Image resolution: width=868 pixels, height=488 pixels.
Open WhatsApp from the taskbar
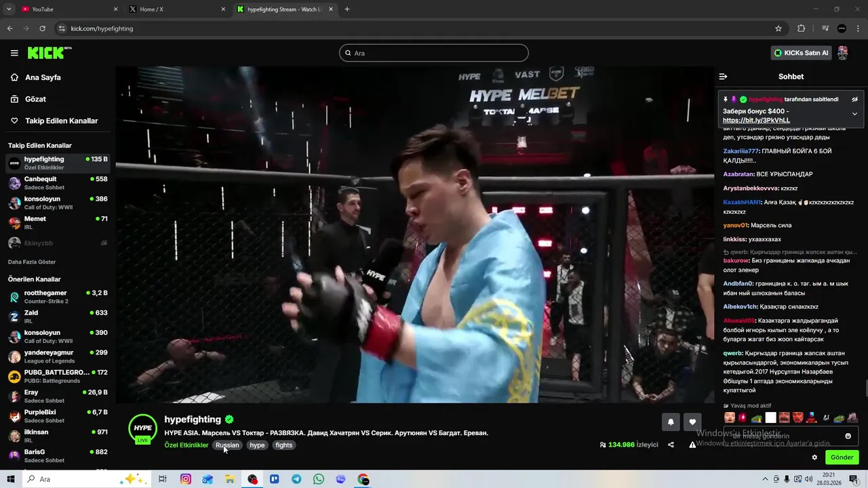[x=319, y=479]
